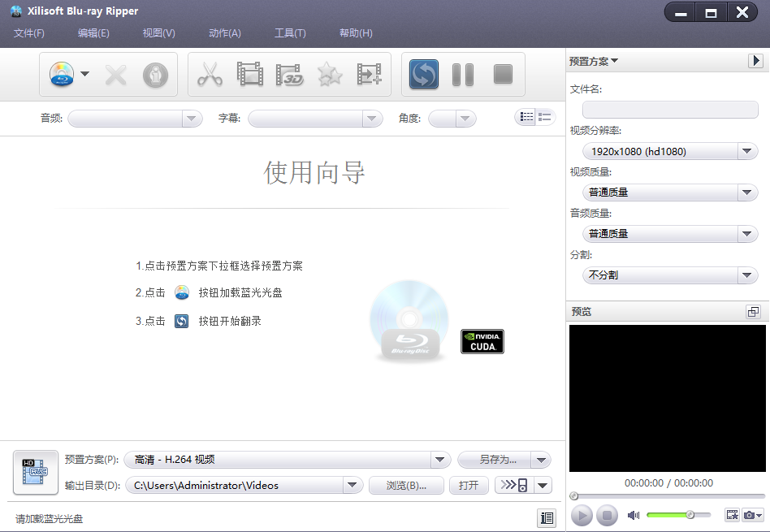
Task: Open the 高清 - H.264 视频 preset combo box
Action: (x=288, y=460)
